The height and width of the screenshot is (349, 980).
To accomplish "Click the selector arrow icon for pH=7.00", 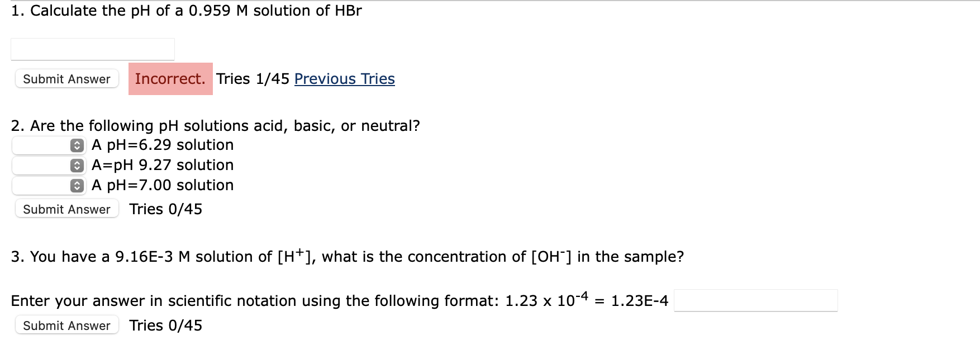I will [75, 185].
